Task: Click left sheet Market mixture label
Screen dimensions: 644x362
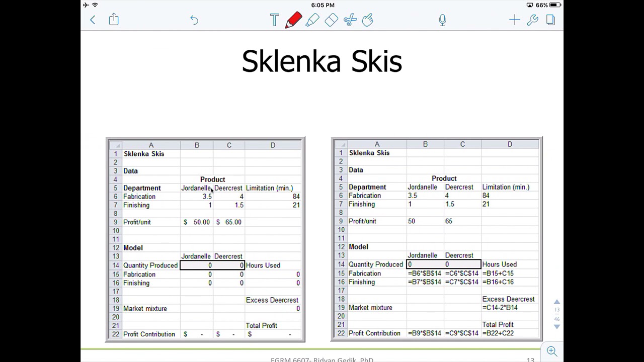Action: [x=145, y=309]
